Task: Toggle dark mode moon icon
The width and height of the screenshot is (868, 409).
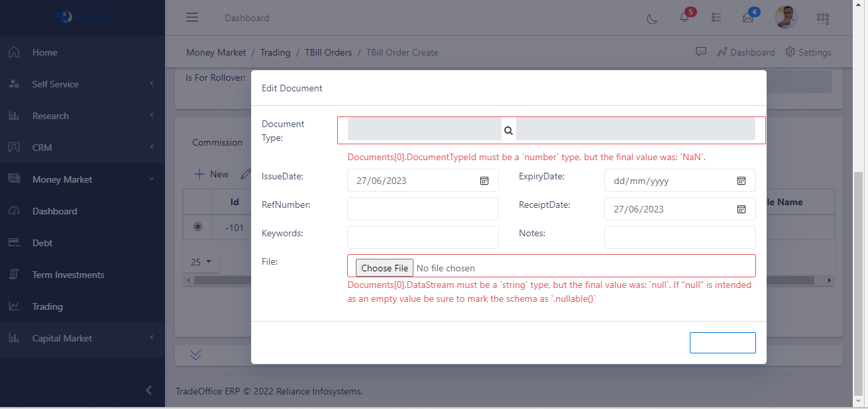Action: click(x=652, y=18)
